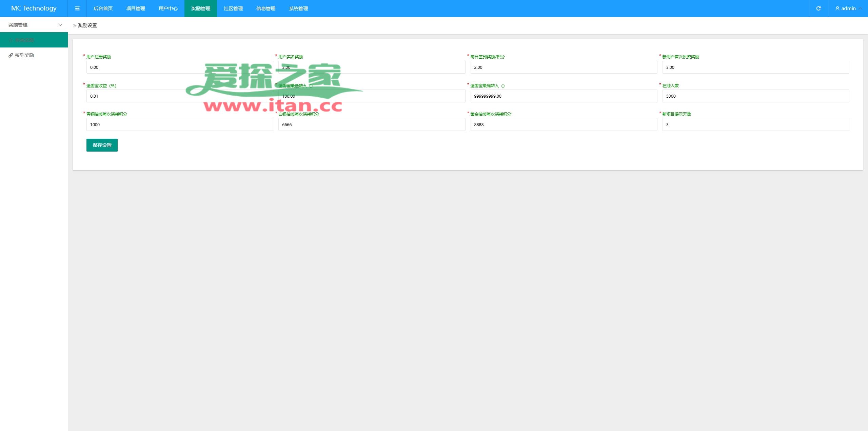Click the 途游宝最高转入 input field
This screenshot has height=431, width=868.
point(564,96)
